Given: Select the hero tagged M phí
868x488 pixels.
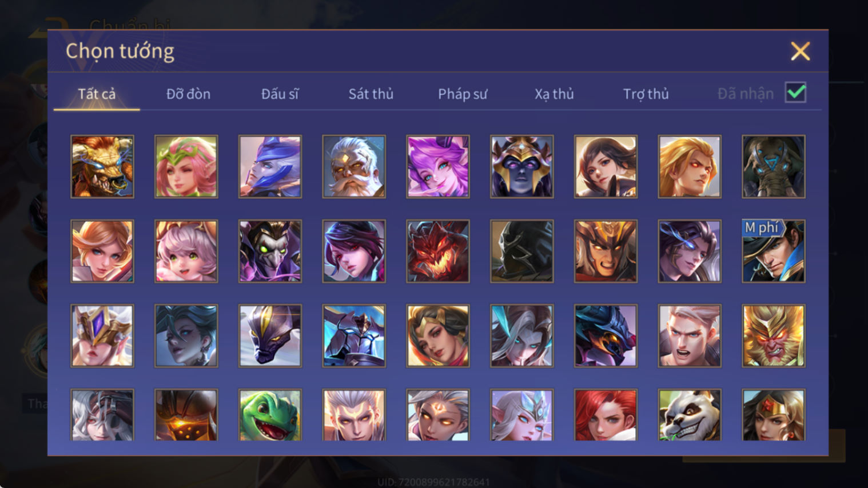Looking at the screenshot, I should (x=774, y=251).
